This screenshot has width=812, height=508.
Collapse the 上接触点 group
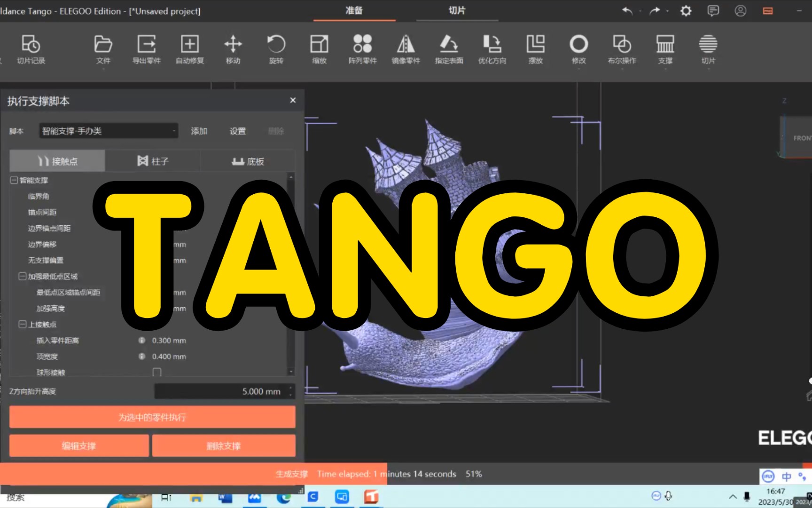pyautogui.click(x=22, y=324)
